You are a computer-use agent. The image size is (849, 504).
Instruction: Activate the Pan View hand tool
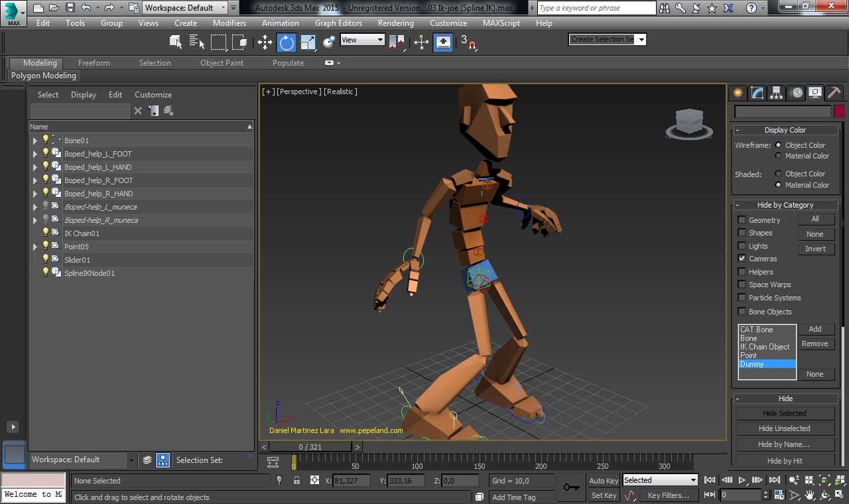tap(810, 495)
